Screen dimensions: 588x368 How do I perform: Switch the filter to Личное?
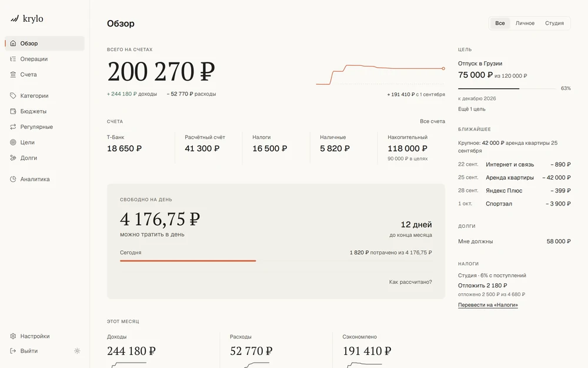click(524, 24)
